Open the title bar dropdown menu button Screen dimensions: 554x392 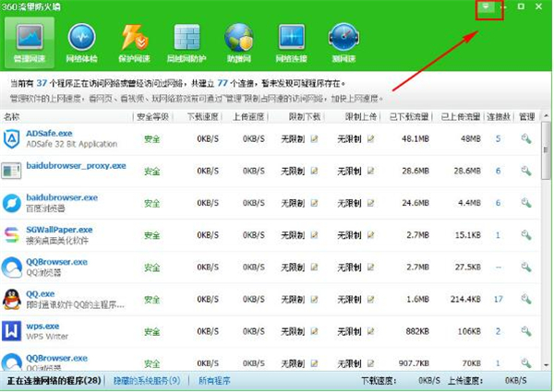[486, 6]
